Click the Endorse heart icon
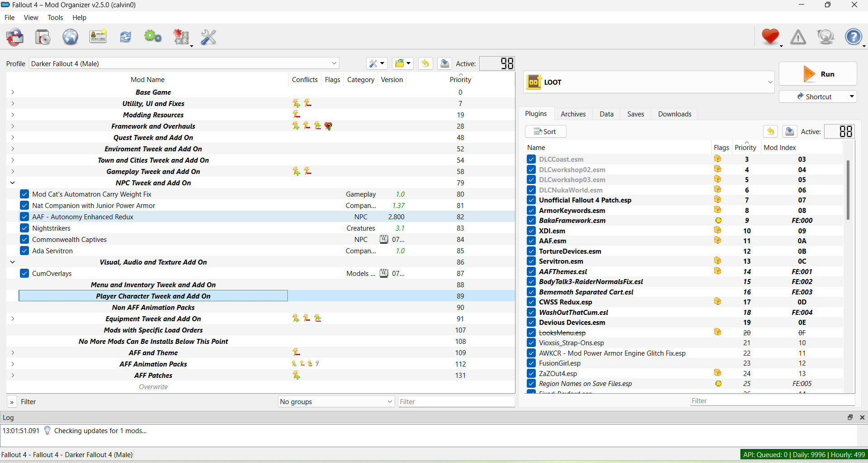This screenshot has width=868, height=463. (x=770, y=37)
